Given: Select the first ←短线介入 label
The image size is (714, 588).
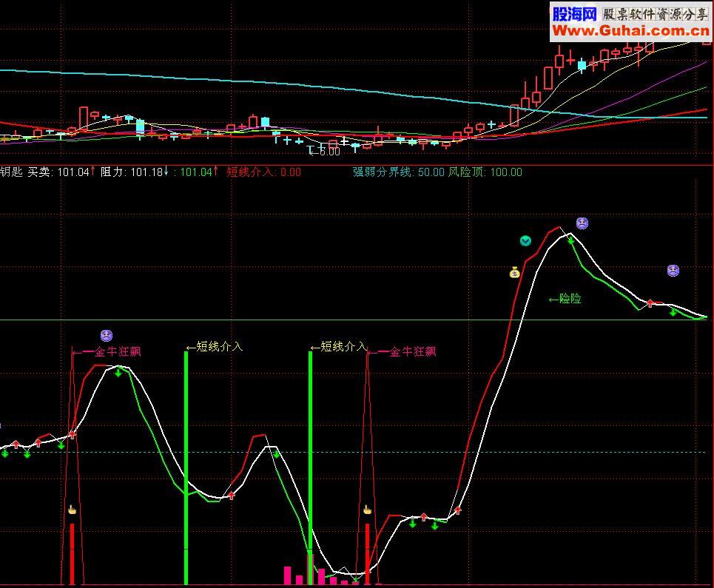Looking at the screenshot, I should tap(214, 347).
